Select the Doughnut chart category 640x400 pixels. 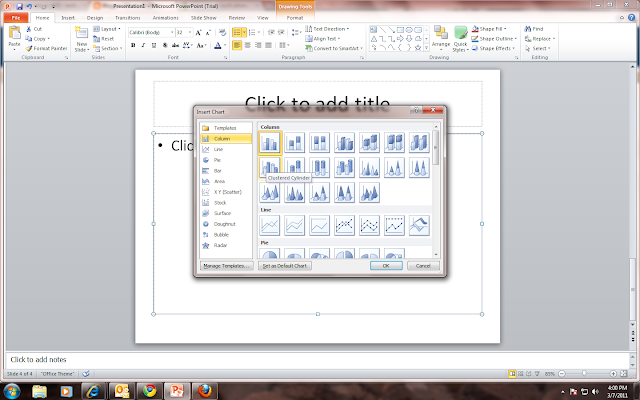(x=226, y=224)
